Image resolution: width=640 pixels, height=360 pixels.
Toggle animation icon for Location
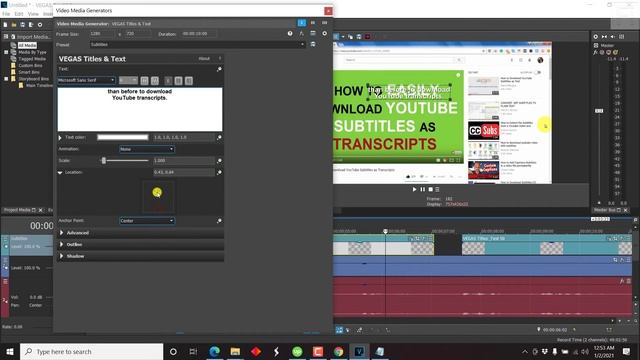pyautogui.click(x=219, y=173)
